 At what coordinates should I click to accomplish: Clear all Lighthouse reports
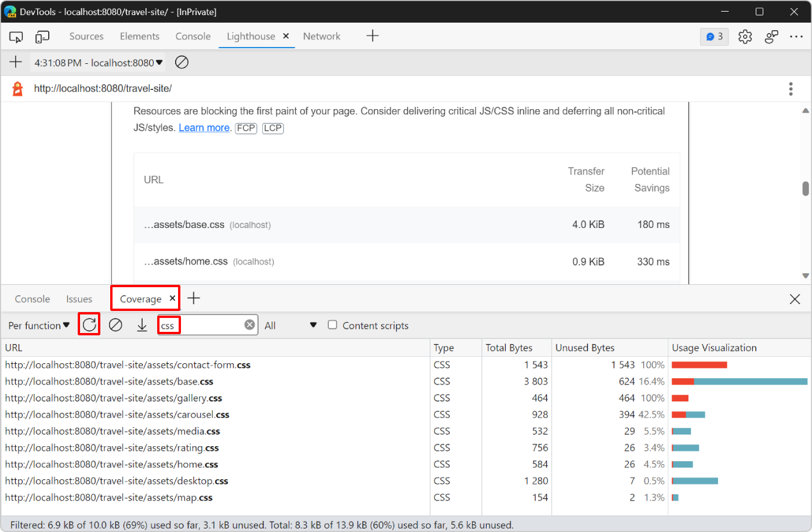tap(182, 62)
